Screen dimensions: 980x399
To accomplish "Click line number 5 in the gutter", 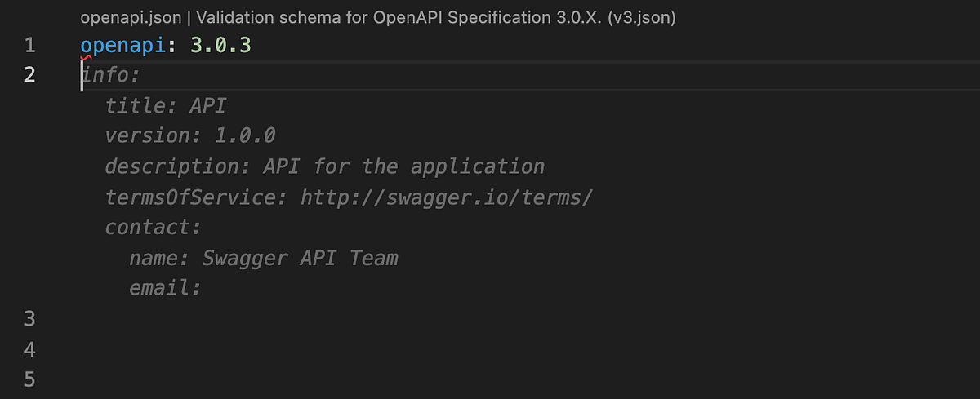I will tap(29, 379).
